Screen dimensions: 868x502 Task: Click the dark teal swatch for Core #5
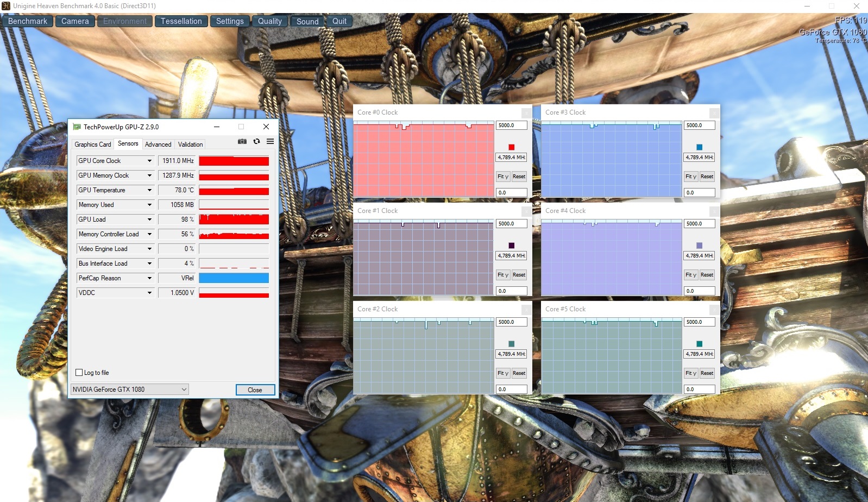click(x=700, y=344)
